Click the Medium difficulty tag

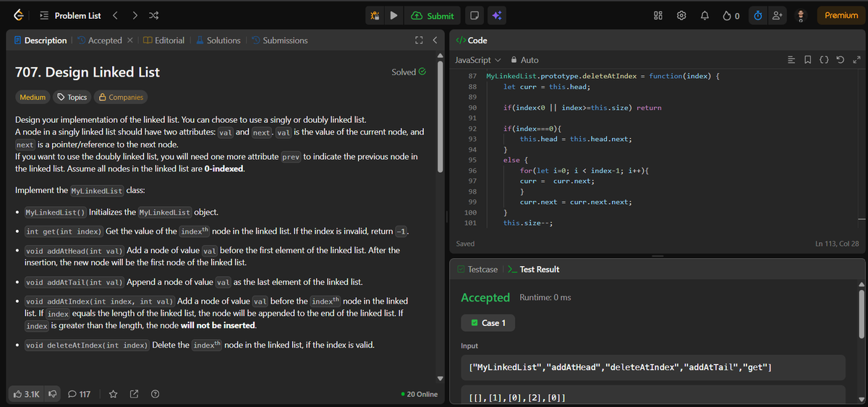[32, 97]
